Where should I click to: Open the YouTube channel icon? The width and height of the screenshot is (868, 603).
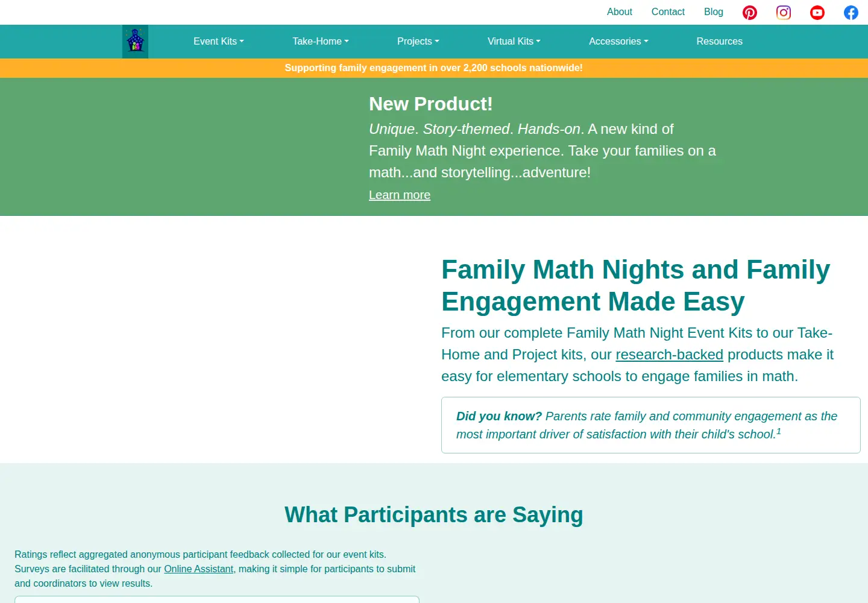(817, 13)
